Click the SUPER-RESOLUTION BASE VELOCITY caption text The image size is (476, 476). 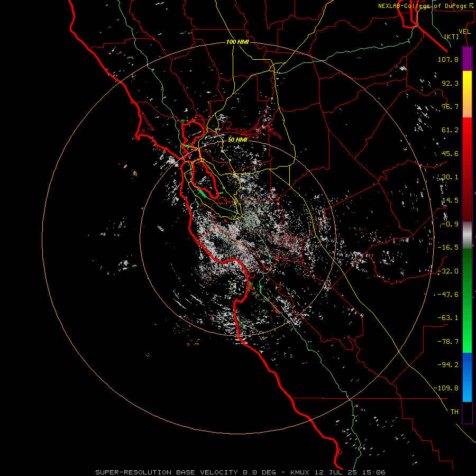[167, 472]
